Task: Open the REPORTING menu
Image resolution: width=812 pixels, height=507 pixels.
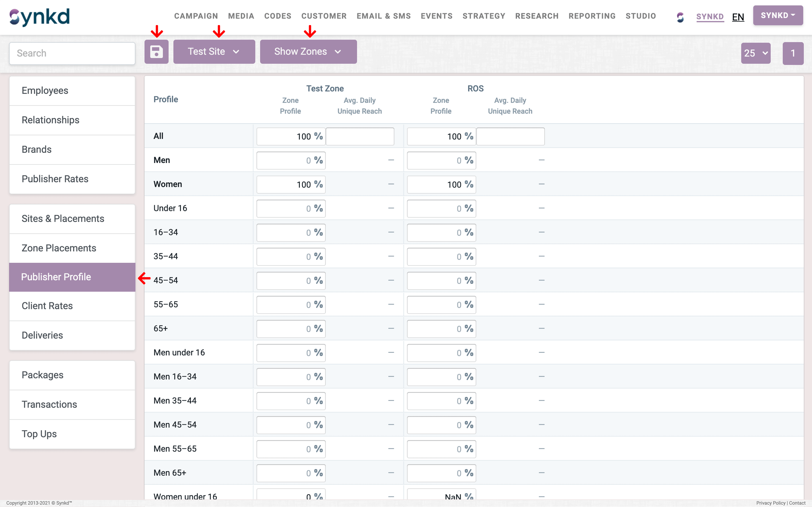Action: (592, 16)
